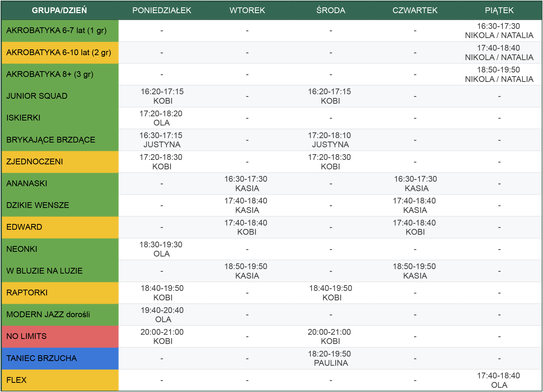Select the NO LIMITS group label
543x392 pixels.
[60, 336]
